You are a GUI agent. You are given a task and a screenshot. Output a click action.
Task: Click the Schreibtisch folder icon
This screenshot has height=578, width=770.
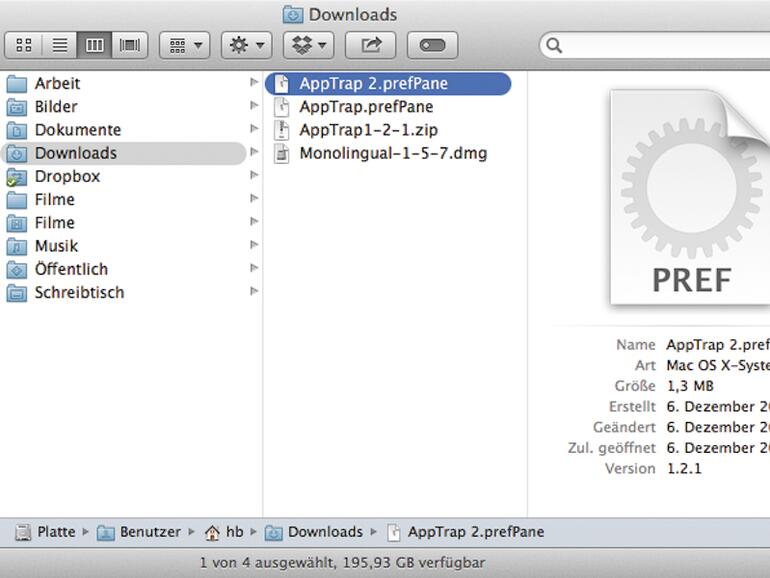pos(17,293)
